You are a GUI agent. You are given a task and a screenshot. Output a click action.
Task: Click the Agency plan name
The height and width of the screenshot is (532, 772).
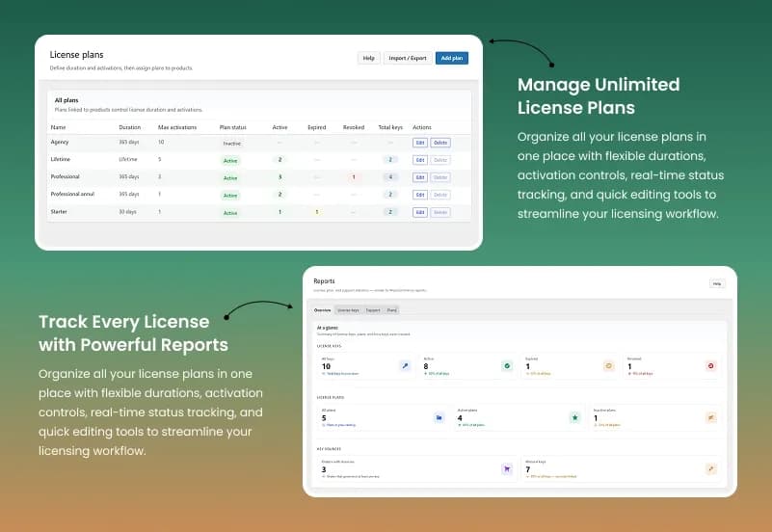pyautogui.click(x=60, y=143)
